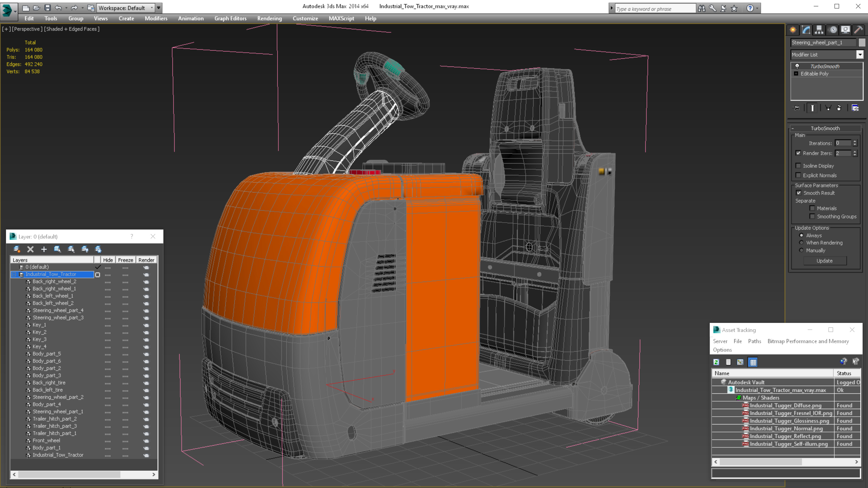This screenshot has height=488, width=868.
Task: Expand the Editable Poly stack entry
Action: point(796,74)
